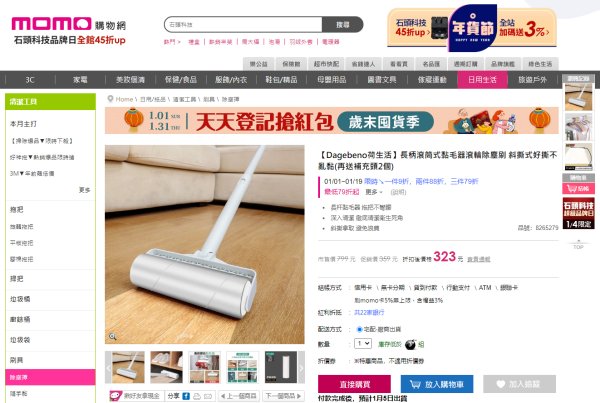Open the 家電 navigation menu

[80, 80]
